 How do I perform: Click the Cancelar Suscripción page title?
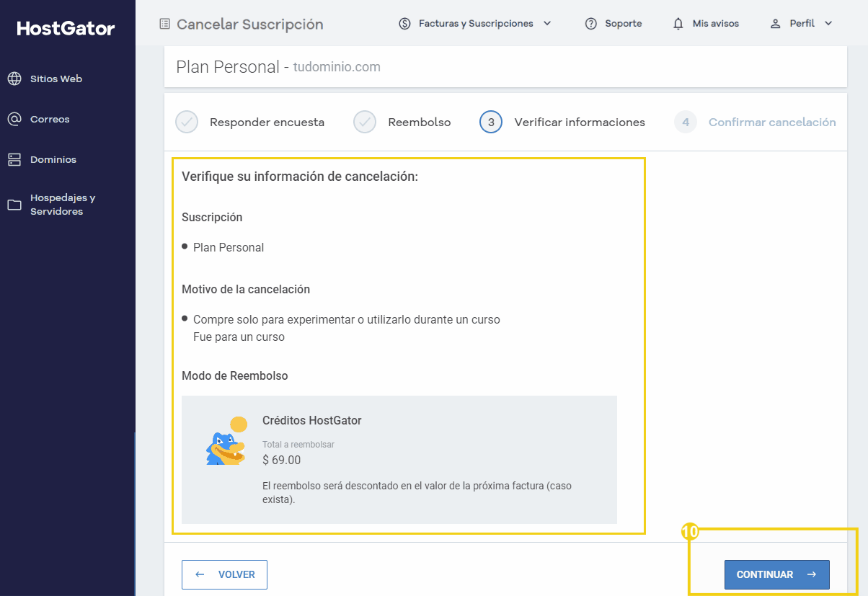click(250, 25)
